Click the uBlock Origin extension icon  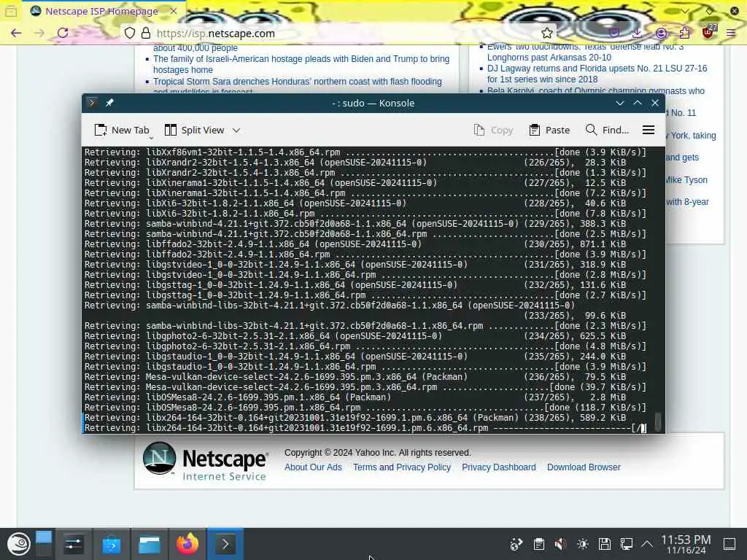coord(708,32)
